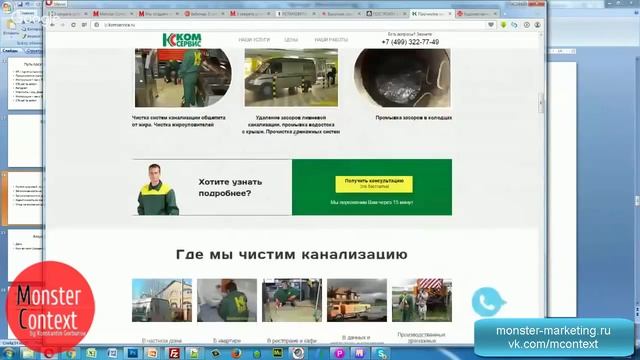The width and height of the screenshot is (640, 360).
Task: Click Paste in the PowerPoint ribbon
Action: coord(10,29)
